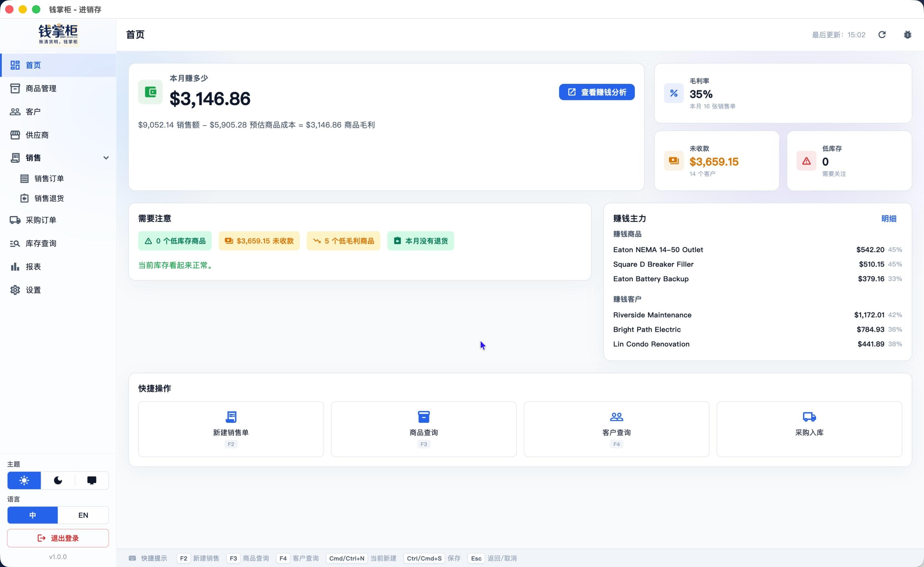Viewport: 924px width, 567px height.
Task: Switch interface language to EN
Action: (x=83, y=515)
